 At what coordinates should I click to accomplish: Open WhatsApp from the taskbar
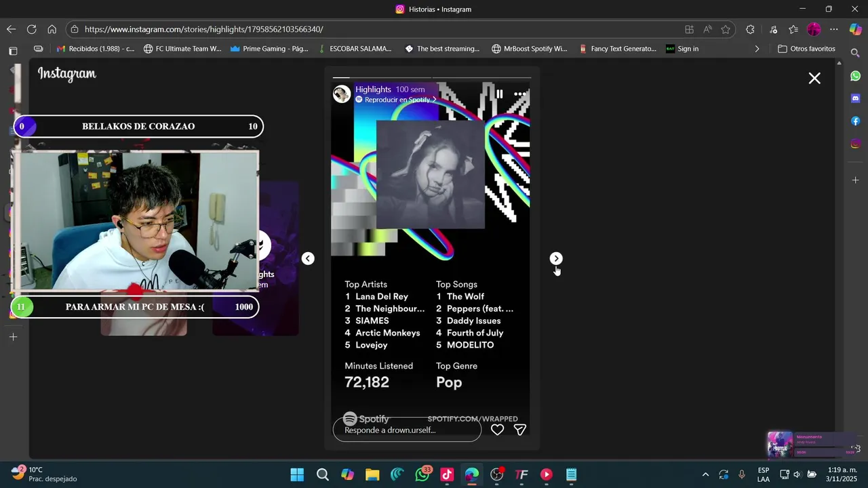tap(422, 474)
